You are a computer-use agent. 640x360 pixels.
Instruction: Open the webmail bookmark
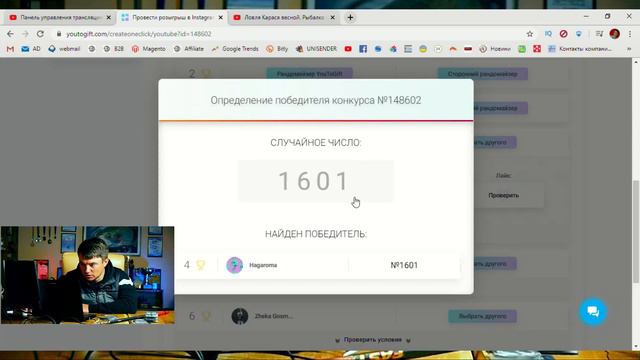click(x=64, y=49)
